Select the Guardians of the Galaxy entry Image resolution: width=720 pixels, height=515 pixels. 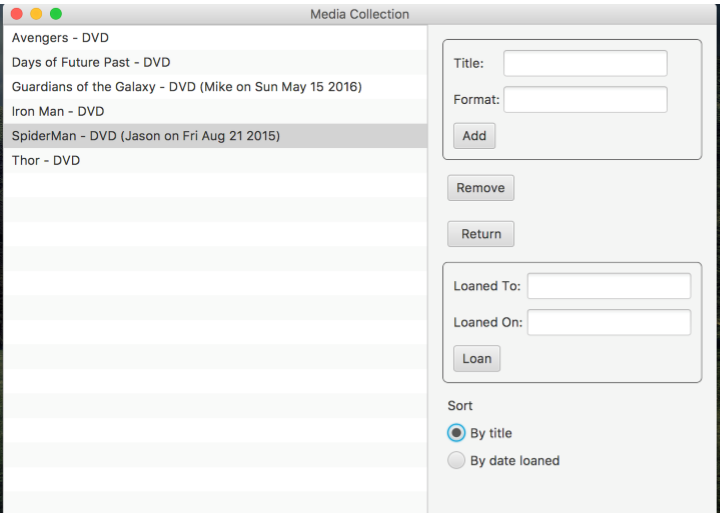[215, 87]
